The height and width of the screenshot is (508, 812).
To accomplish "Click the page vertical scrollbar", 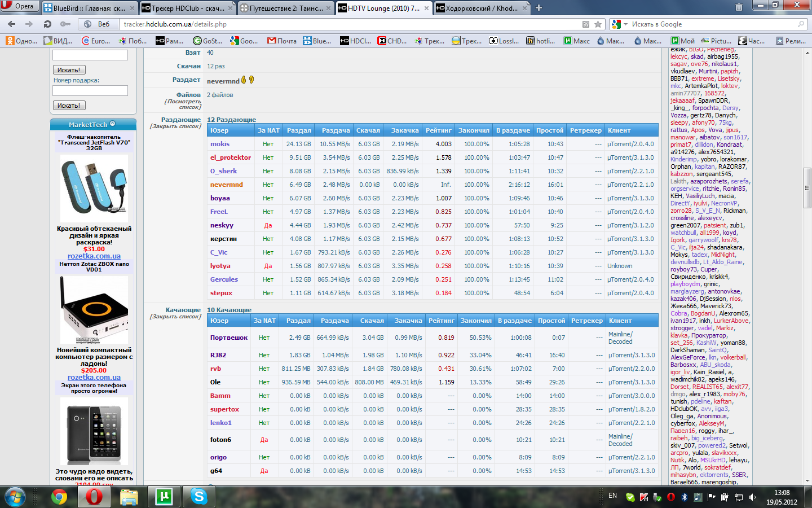I will point(807,266).
